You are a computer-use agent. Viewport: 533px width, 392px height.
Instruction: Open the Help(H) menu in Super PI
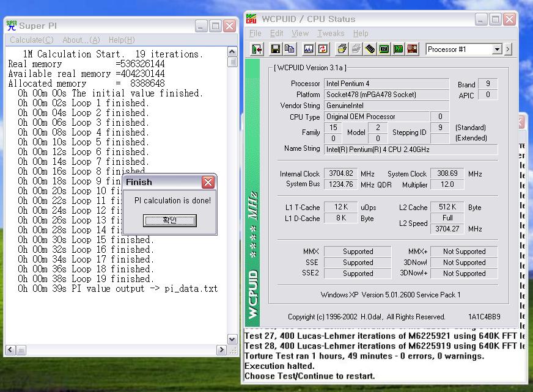(122, 40)
